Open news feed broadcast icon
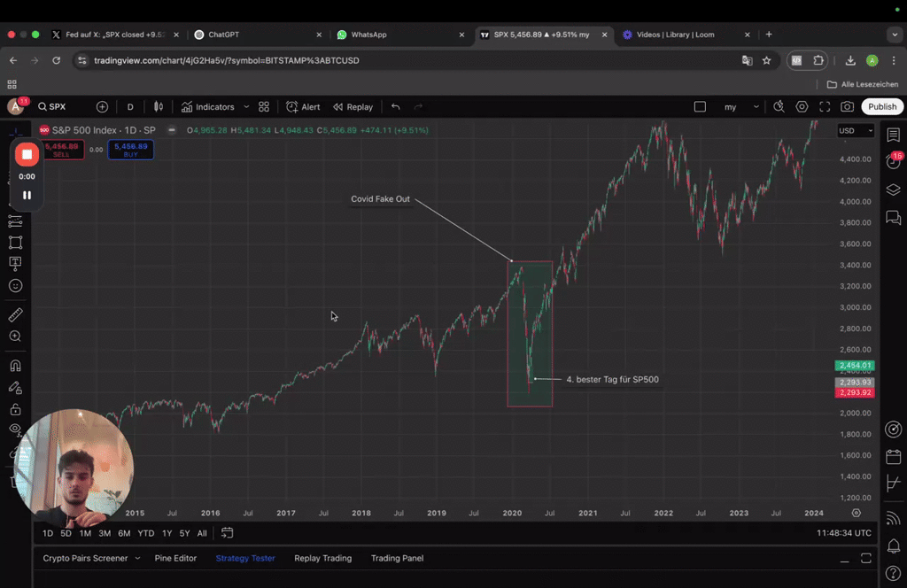 [893, 518]
